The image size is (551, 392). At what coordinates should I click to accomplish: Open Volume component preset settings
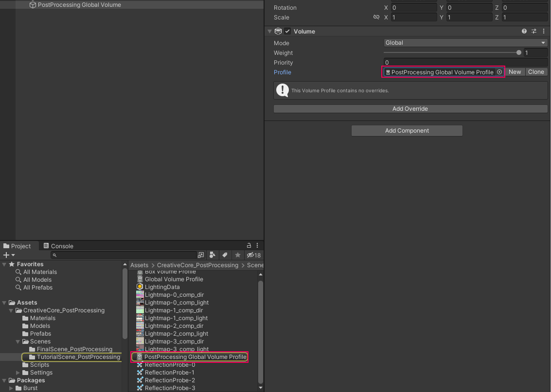click(x=534, y=31)
